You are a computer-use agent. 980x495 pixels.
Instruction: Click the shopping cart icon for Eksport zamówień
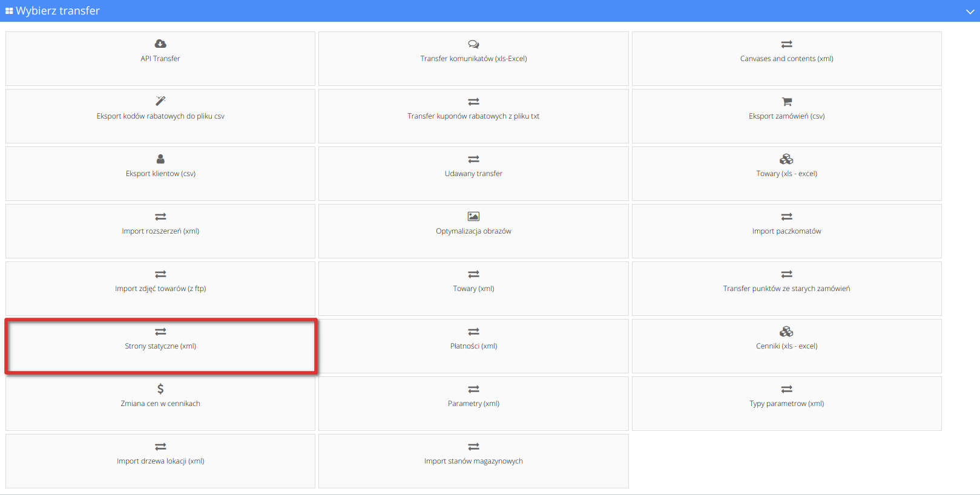(786, 101)
